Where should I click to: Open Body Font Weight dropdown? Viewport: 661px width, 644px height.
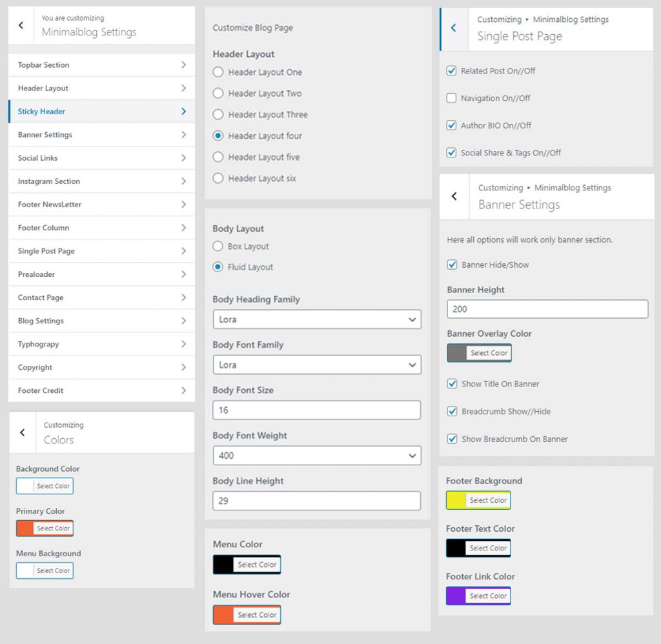(317, 456)
